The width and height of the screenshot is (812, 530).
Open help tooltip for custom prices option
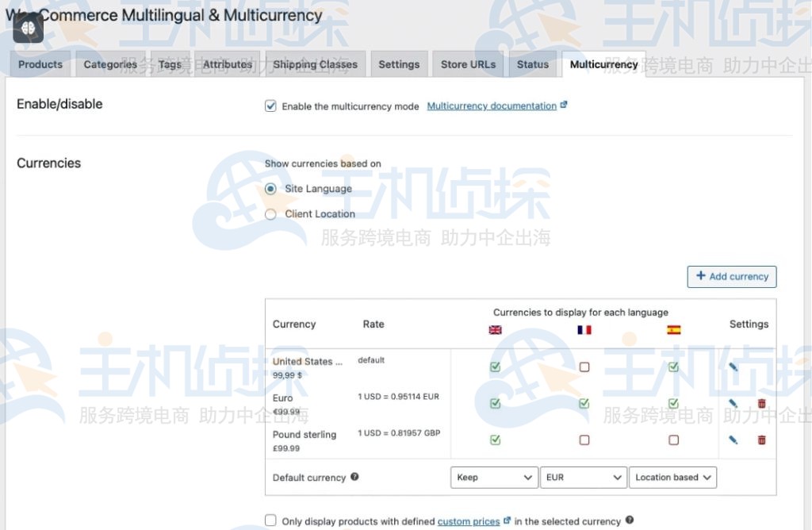coord(629,520)
